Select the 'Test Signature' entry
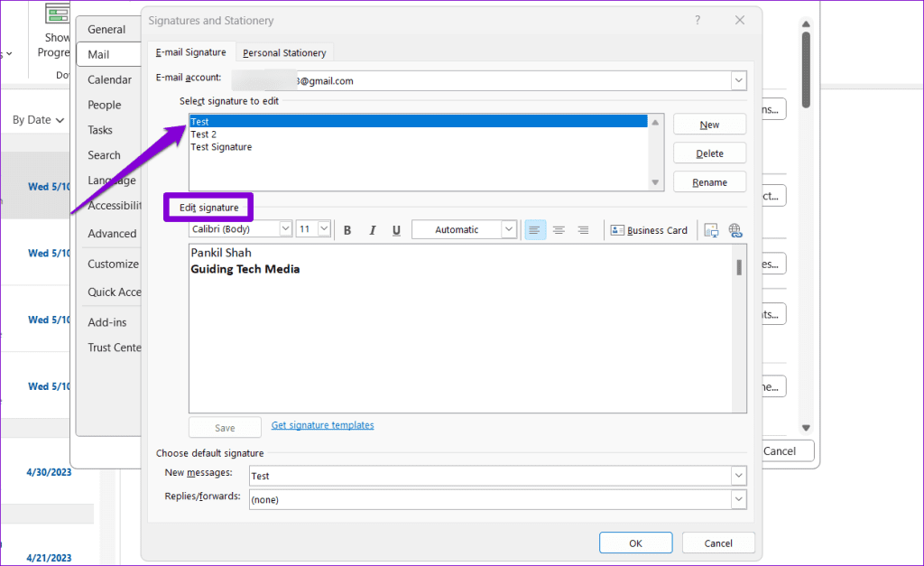This screenshot has height=566, width=924. tap(419, 147)
